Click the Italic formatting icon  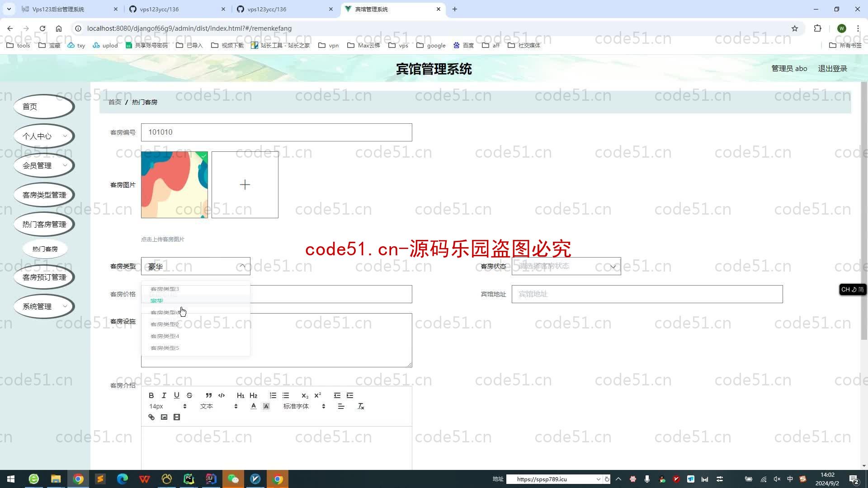(x=164, y=395)
